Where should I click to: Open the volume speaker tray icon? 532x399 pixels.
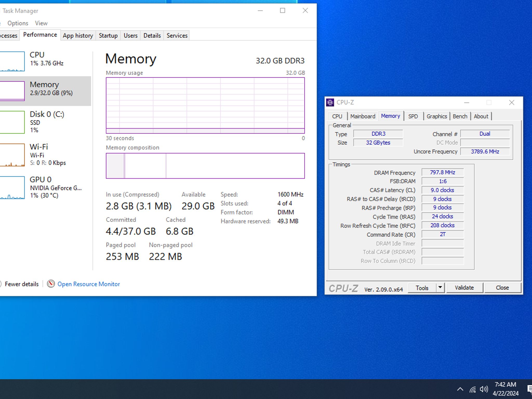click(484, 389)
